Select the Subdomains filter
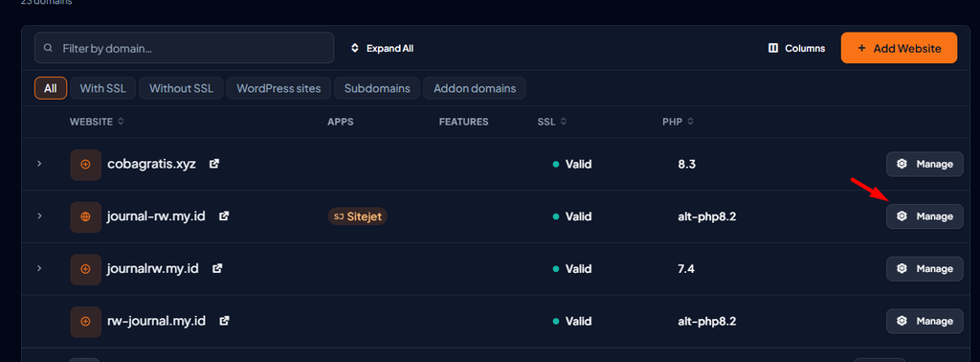This screenshot has width=980, height=362. tap(377, 88)
